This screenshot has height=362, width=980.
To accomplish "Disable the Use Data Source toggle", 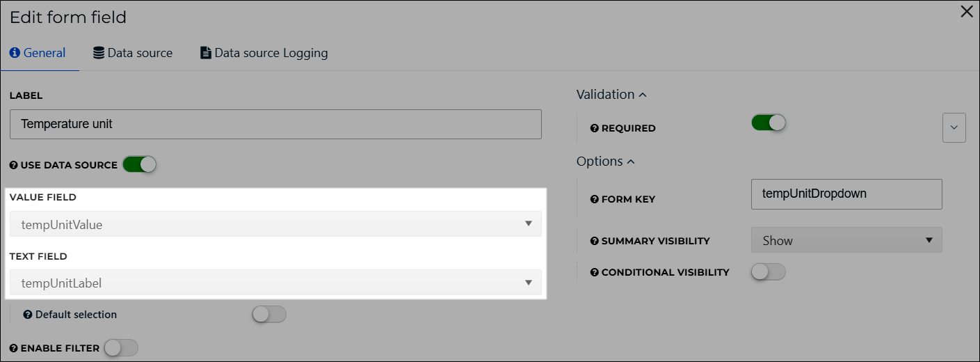I will click(139, 165).
